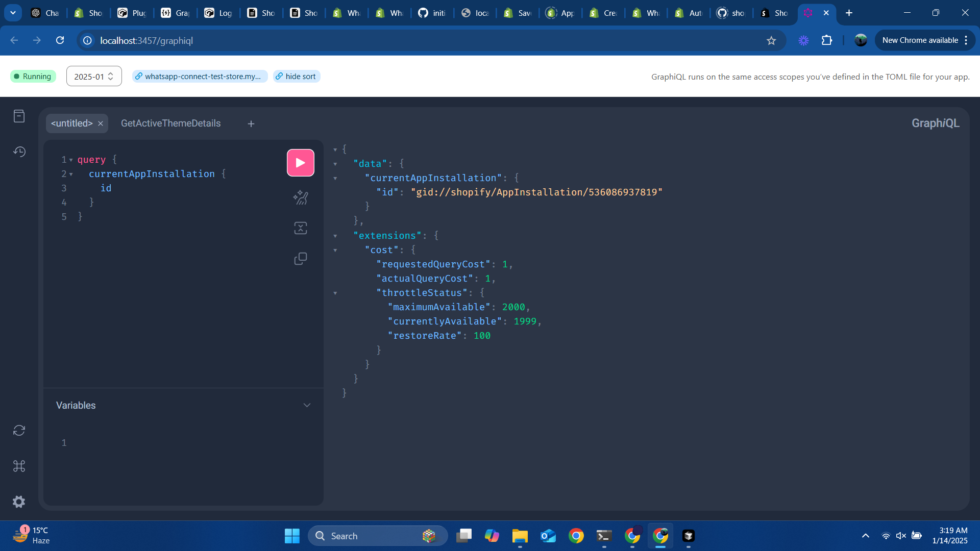Open the documentation explorer icon
The image size is (980, 551).
[19, 116]
